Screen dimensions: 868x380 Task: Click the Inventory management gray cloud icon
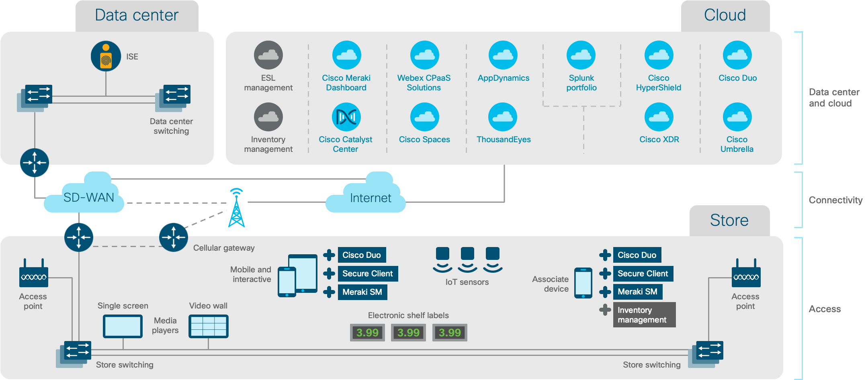[x=268, y=117]
